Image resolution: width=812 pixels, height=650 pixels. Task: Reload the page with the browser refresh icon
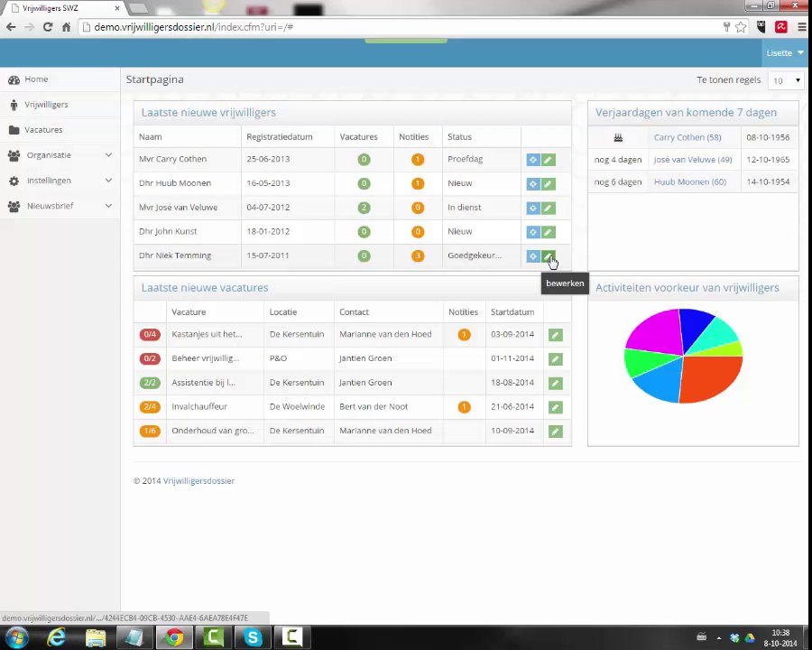48,27
